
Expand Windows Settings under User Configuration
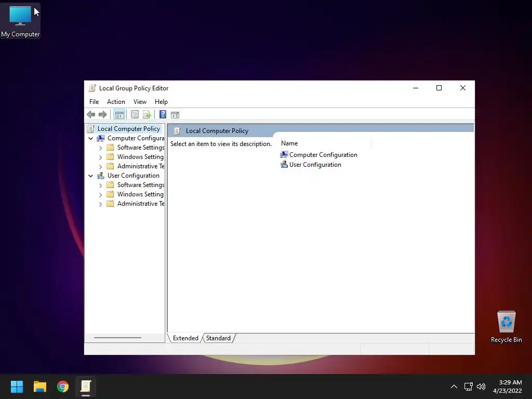click(x=100, y=194)
